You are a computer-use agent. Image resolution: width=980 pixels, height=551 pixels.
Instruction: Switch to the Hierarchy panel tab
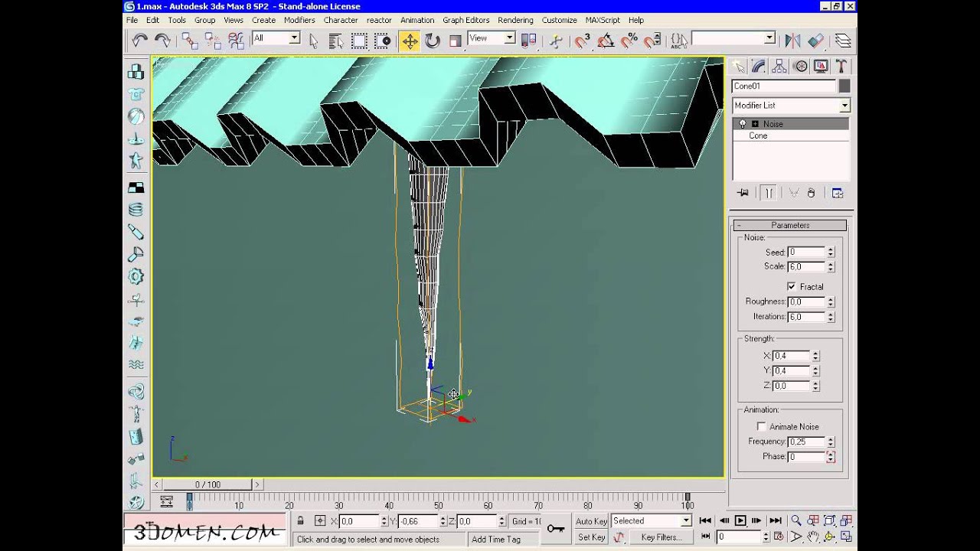[x=779, y=67]
